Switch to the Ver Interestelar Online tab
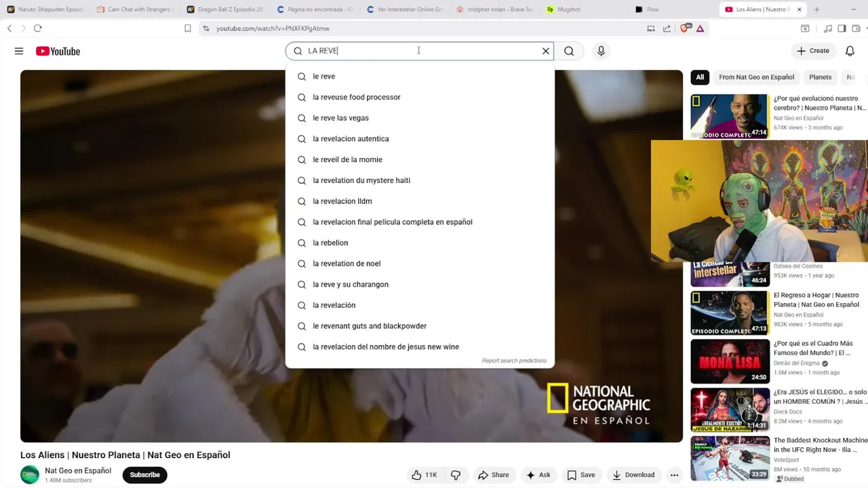 coord(406,9)
